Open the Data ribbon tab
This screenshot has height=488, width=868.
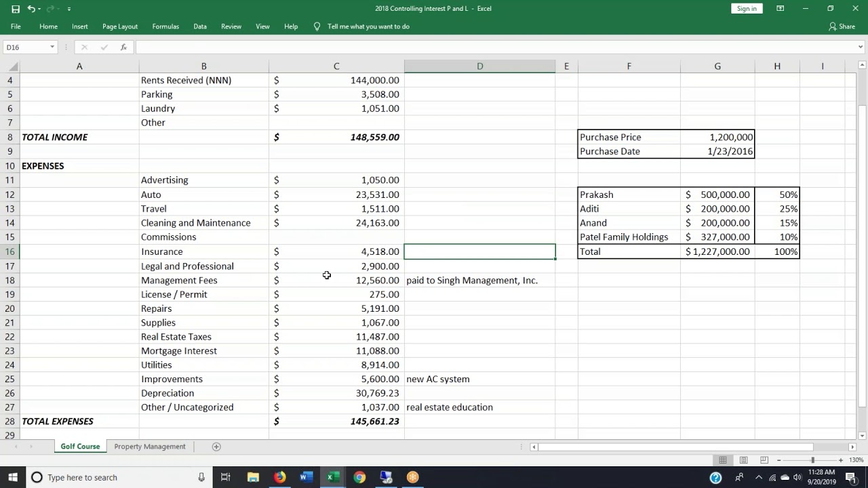tap(200, 26)
